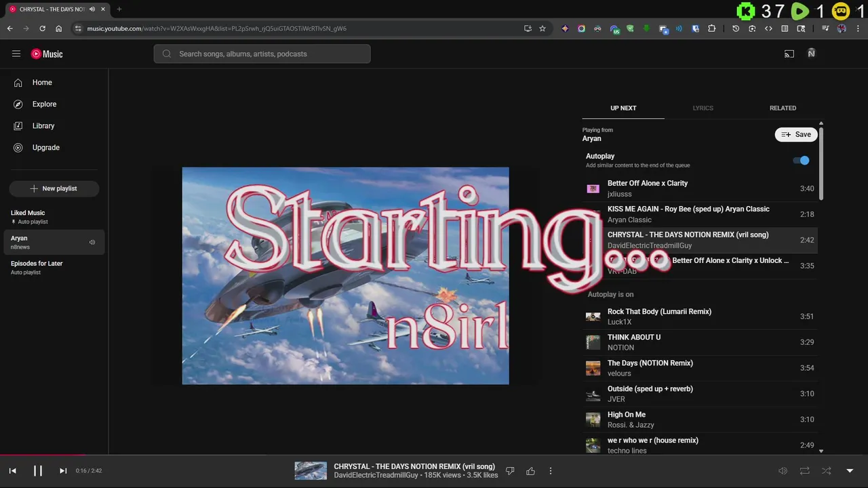
Task: Switch to the Related tab
Action: tap(783, 108)
